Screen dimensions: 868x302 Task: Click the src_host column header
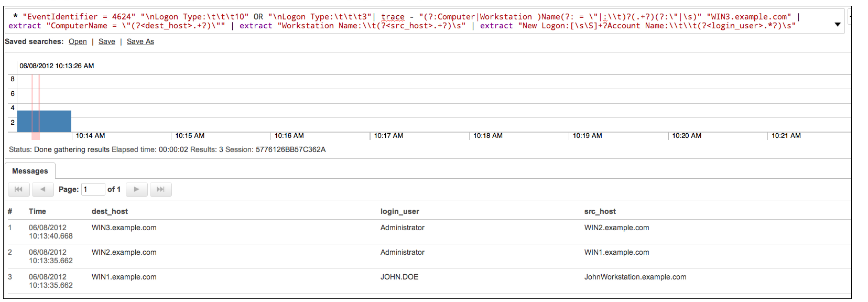600,211
